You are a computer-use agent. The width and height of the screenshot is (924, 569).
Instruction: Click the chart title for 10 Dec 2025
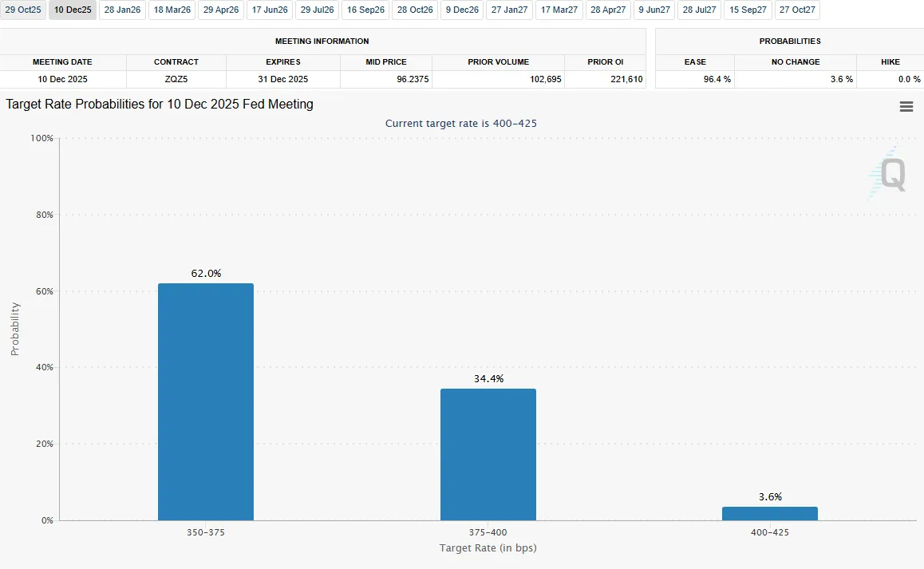pyautogui.click(x=160, y=104)
